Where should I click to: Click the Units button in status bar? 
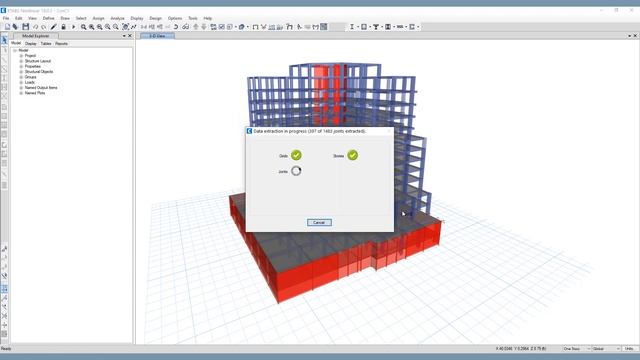coord(630,349)
